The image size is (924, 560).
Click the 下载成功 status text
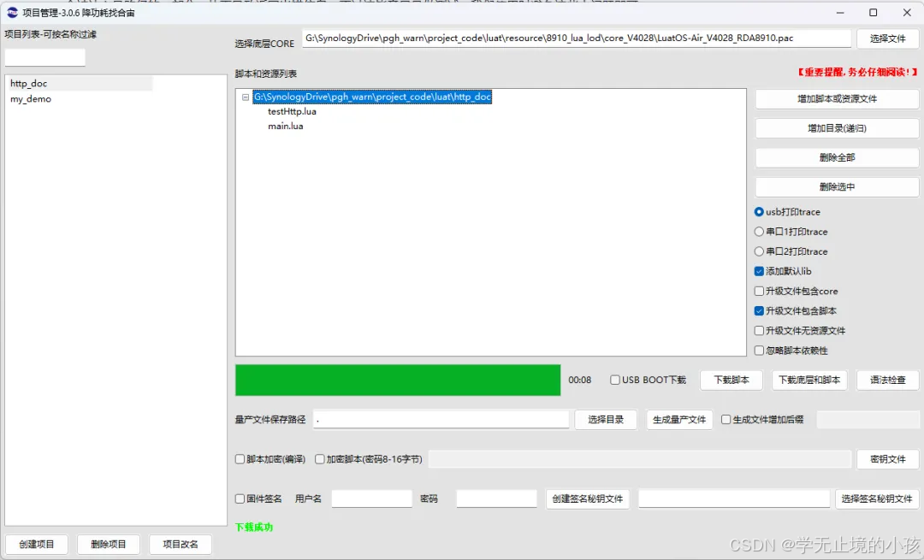click(254, 527)
